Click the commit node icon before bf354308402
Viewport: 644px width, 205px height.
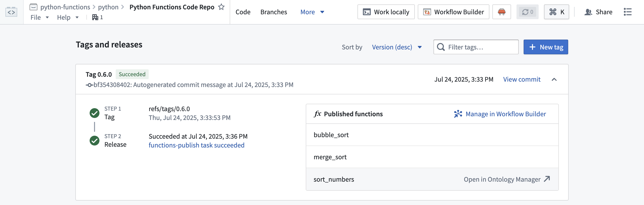(89, 85)
